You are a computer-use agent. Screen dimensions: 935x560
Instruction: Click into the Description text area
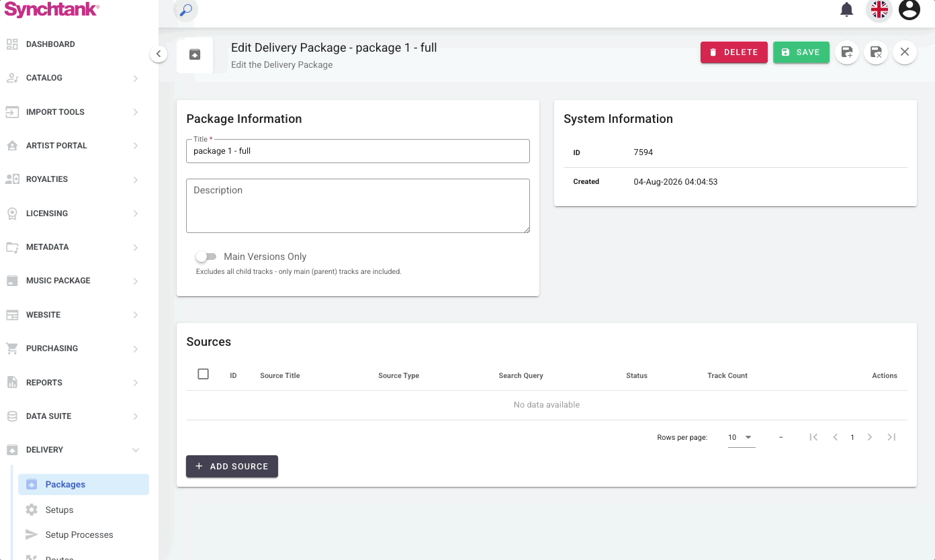[x=358, y=205]
